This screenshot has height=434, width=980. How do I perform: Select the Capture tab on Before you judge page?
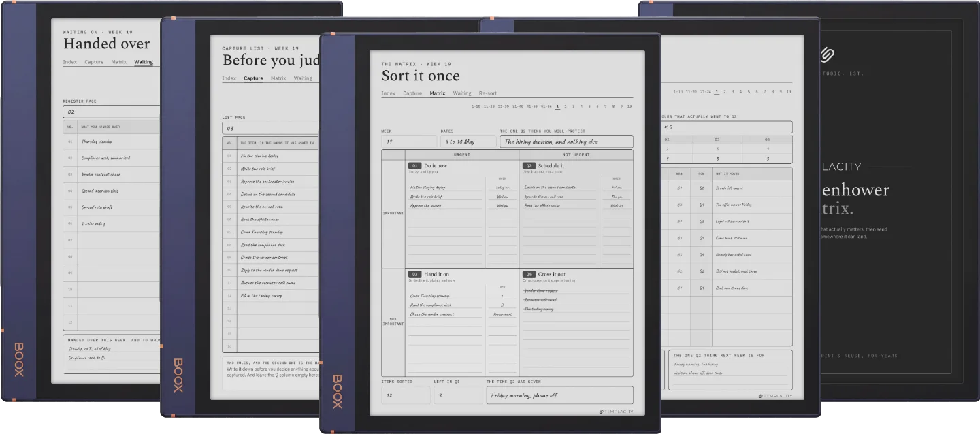pos(253,78)
